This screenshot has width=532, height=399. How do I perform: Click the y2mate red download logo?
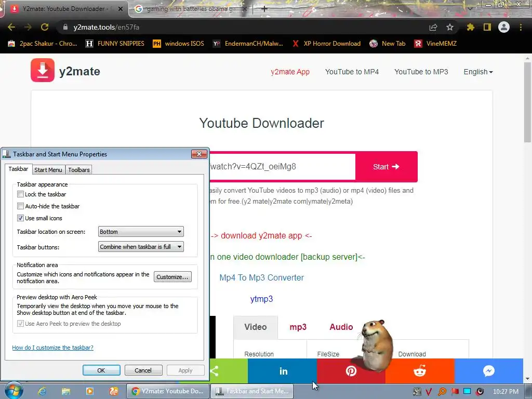(x=43, y=70)
